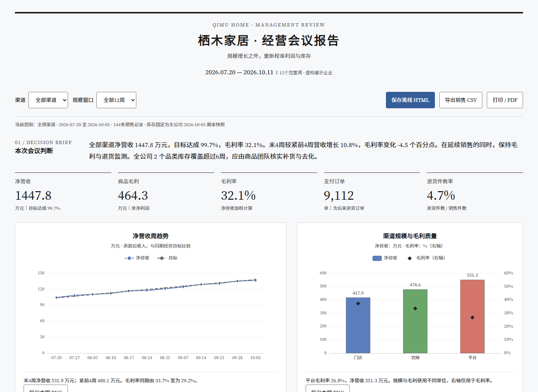
Task: Open the 观察窗口 dropdown showing 全部12周
Action: [116, 100]
